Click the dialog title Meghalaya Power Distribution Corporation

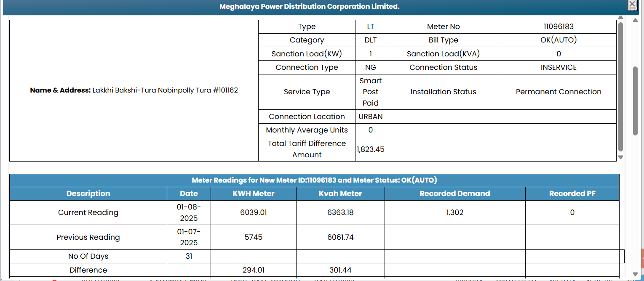click(309, 6)
